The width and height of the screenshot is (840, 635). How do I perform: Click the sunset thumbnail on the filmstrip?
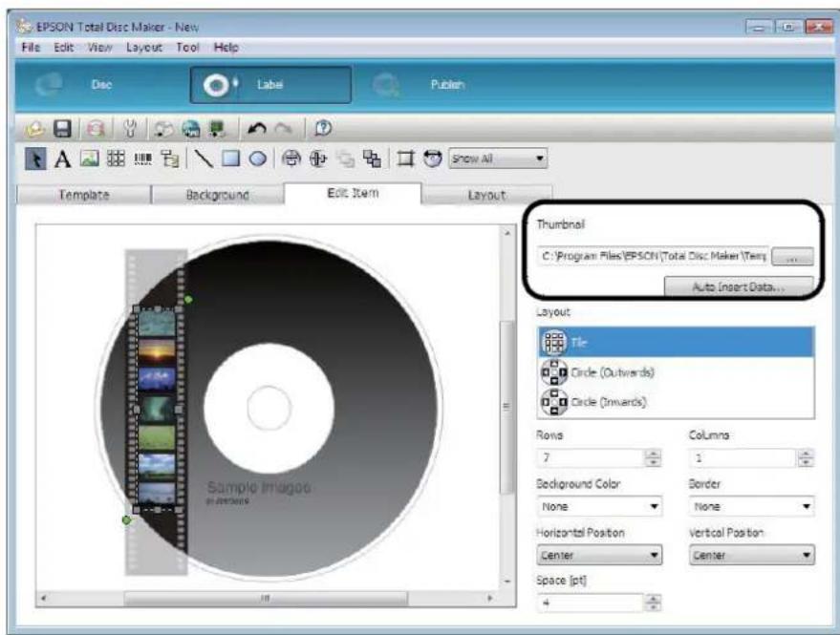pyautogui.click(x=157, y=351)
